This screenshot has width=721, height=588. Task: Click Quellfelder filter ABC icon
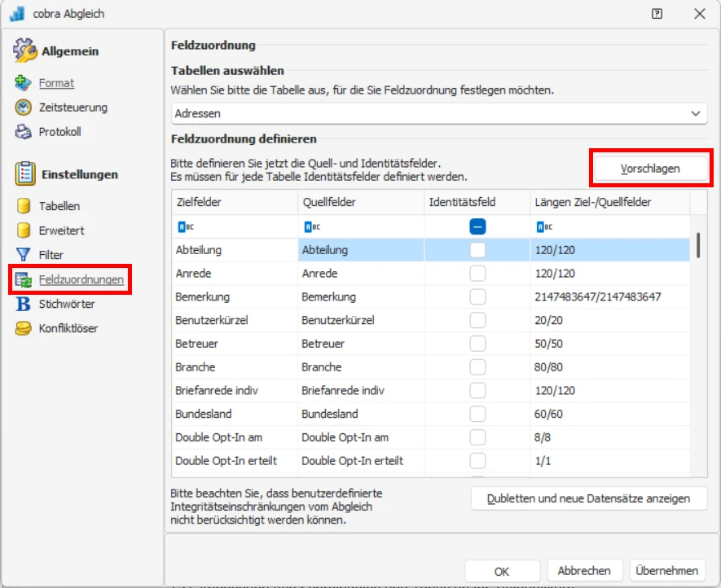(312, 226)
